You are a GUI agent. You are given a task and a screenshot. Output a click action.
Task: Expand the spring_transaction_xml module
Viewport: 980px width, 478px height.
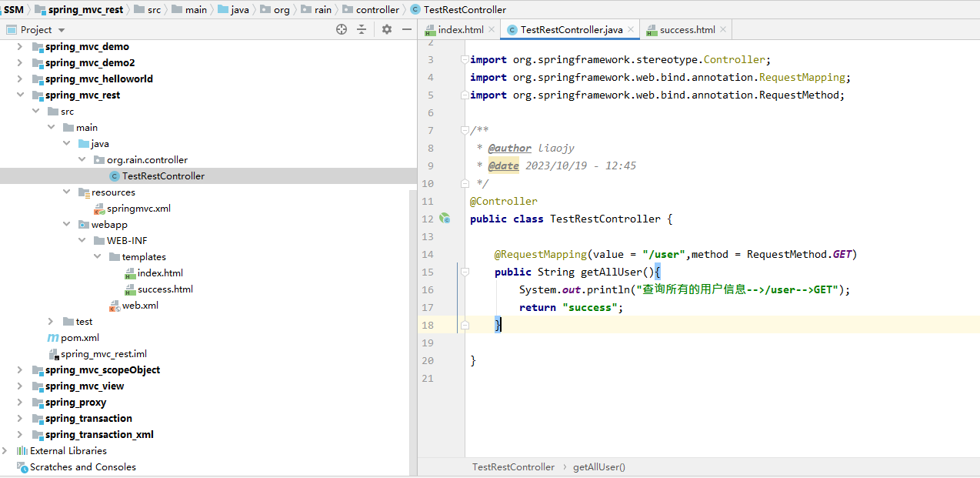pos(20,435)
